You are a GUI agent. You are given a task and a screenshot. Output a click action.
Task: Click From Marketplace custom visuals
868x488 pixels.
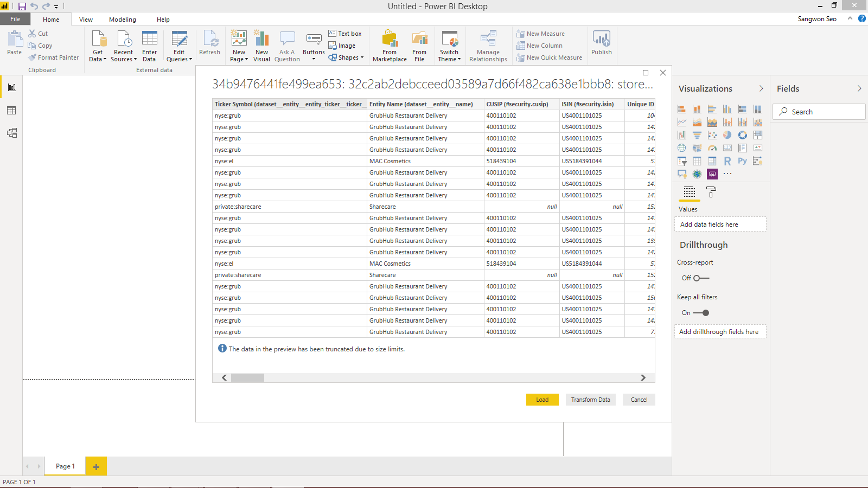click(390, 47)
